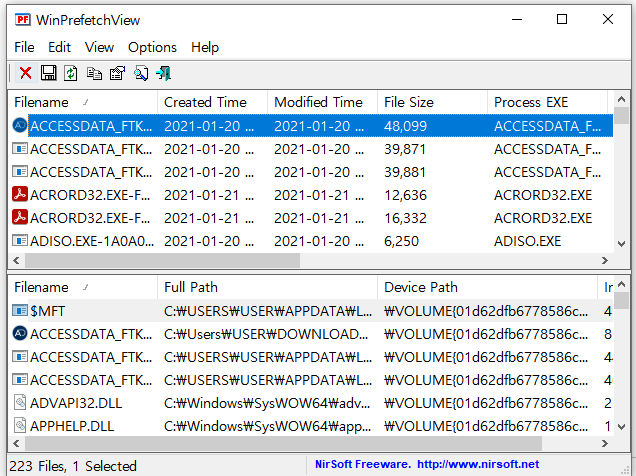
Task: Open the http://www.nirsoft.net link
Action: (x=478, y=464)
